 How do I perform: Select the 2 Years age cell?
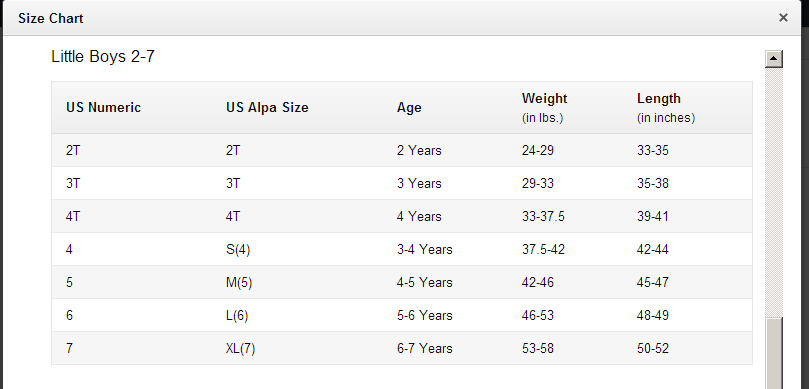pos(419,150)
